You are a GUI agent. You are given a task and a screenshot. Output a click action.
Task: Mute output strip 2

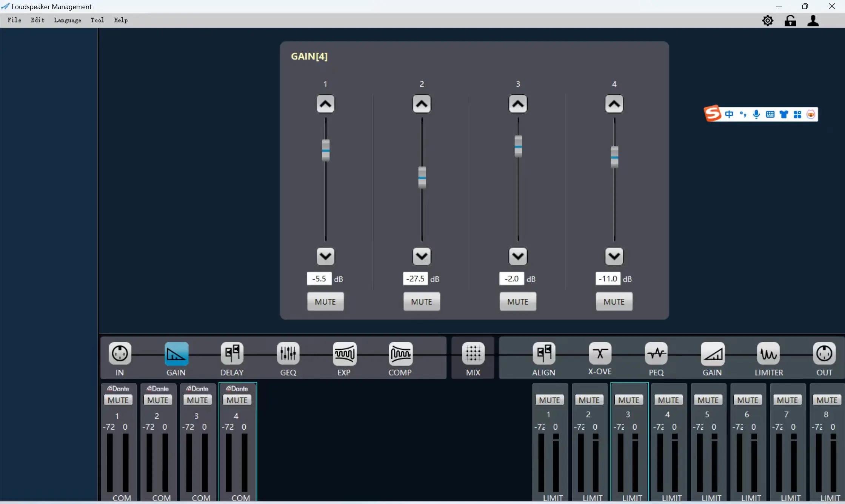tap(589, 400)
